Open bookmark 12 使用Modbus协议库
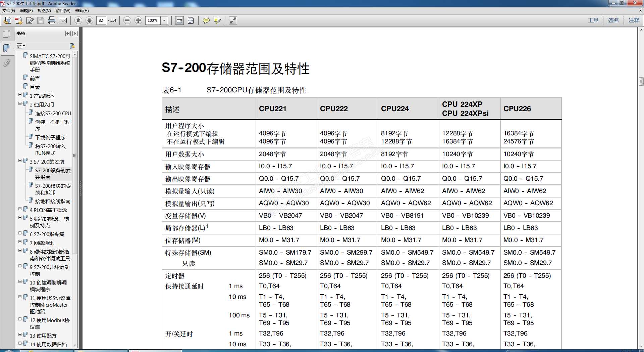Image resolution: width=644 pixels, height=352 pixels. [x=50, y=324]
